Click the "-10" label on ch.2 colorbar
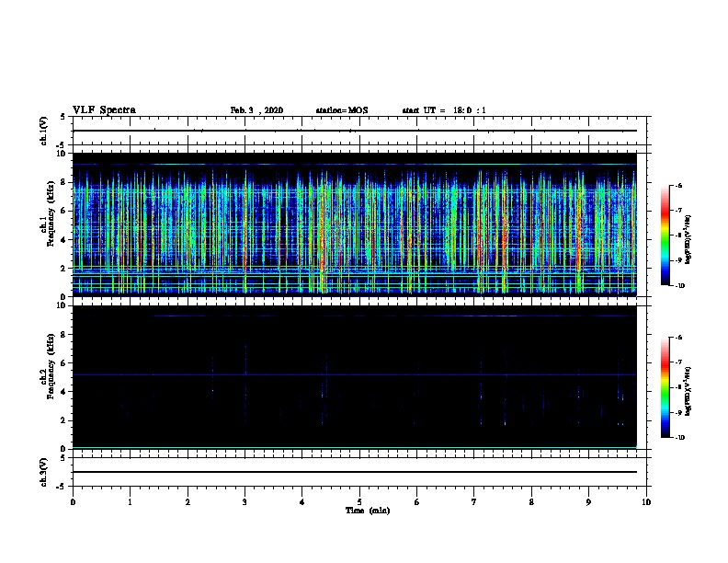 pyautogui.click(x=679, y=438)
